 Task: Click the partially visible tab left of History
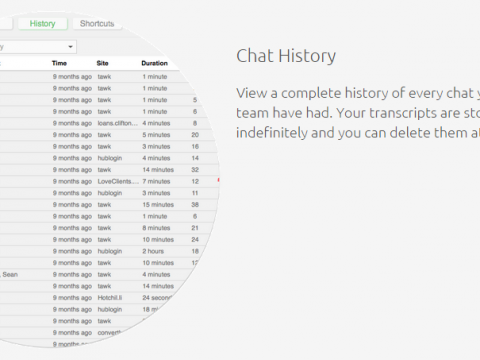pos(6,24)
